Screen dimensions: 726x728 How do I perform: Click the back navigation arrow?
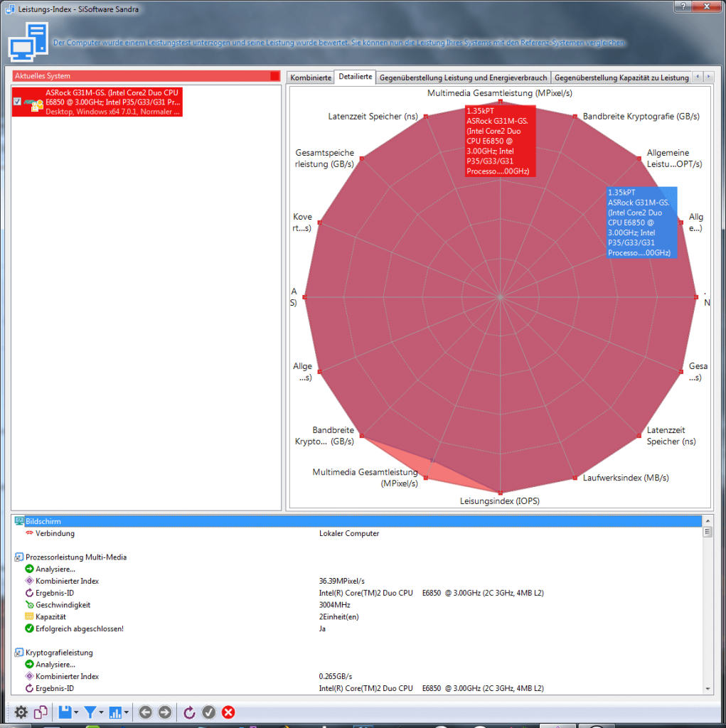[x=145, y=712]
